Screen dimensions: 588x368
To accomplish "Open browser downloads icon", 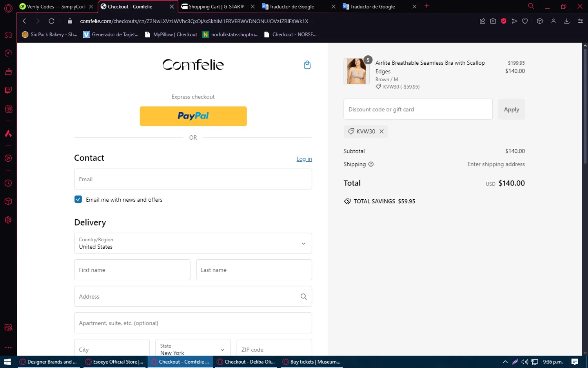I will pos(567,21).
